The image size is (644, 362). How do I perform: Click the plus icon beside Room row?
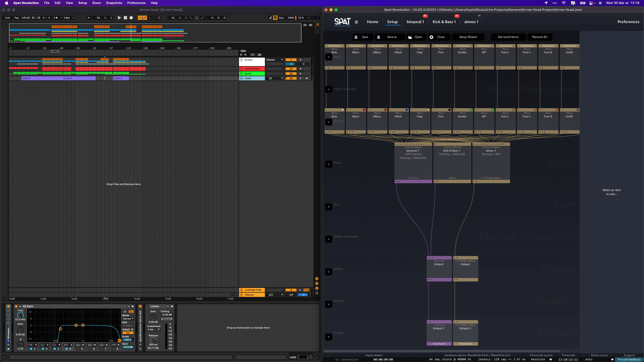[x=329, y=164]
